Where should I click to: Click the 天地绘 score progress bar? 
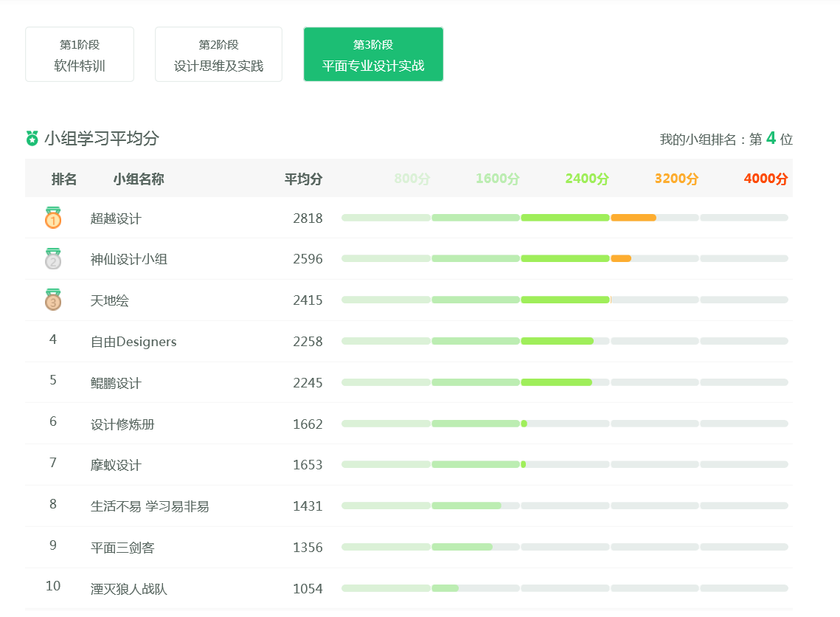[564, 300]
